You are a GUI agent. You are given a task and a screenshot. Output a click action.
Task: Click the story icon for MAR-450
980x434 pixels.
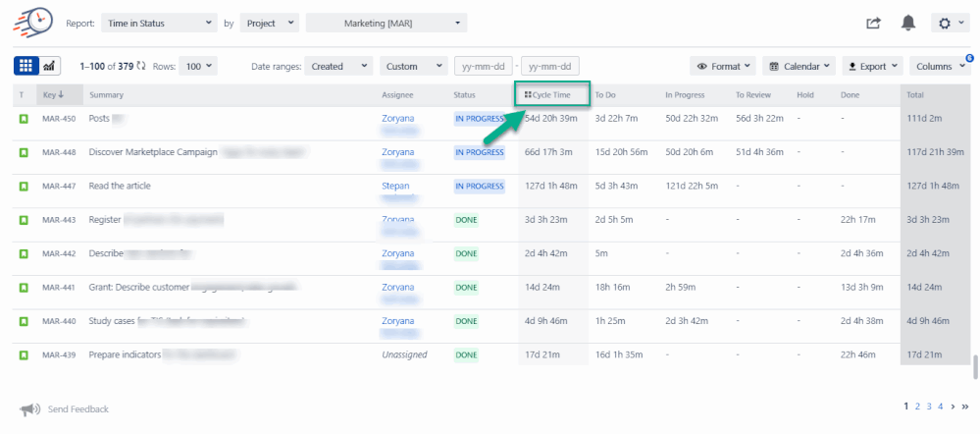point(24,118)
